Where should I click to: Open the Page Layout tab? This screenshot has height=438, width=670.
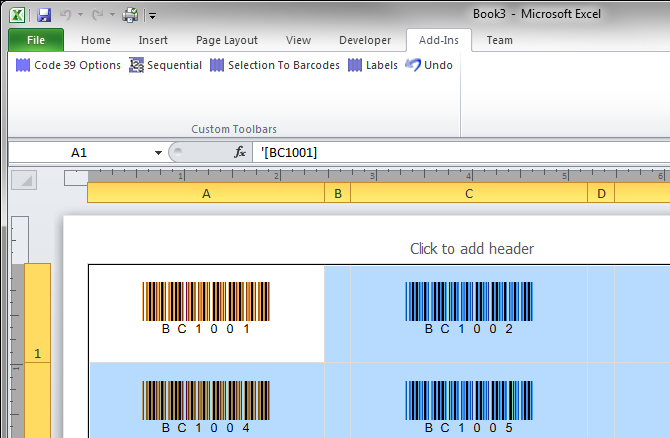coord(226,40)
